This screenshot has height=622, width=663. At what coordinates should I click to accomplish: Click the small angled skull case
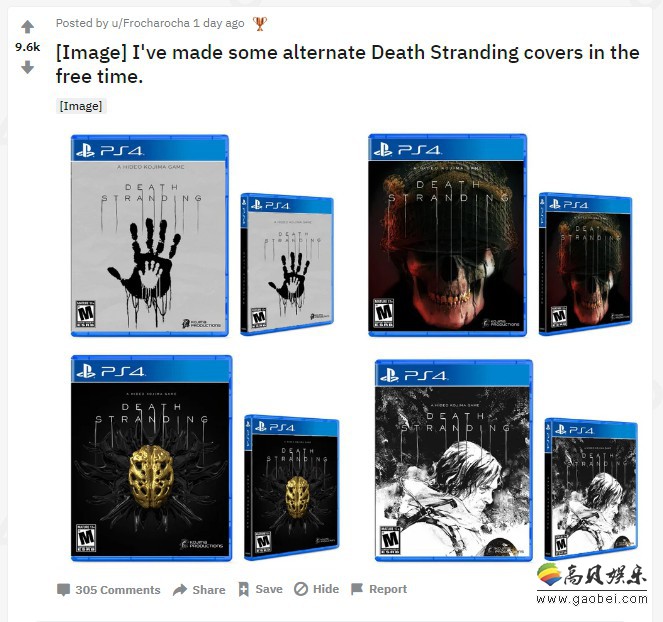[x=586, y=264]
